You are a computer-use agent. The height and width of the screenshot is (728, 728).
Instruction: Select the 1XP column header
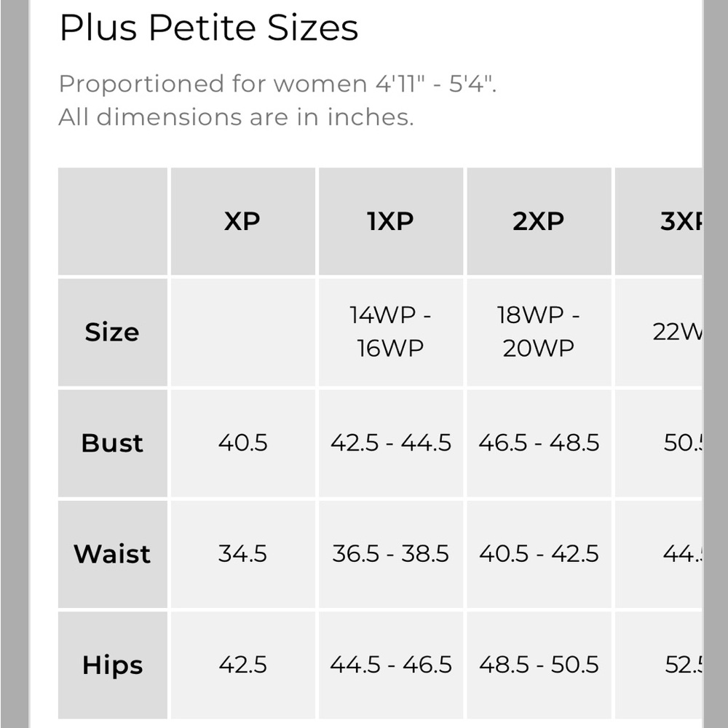tap(390, 221)
